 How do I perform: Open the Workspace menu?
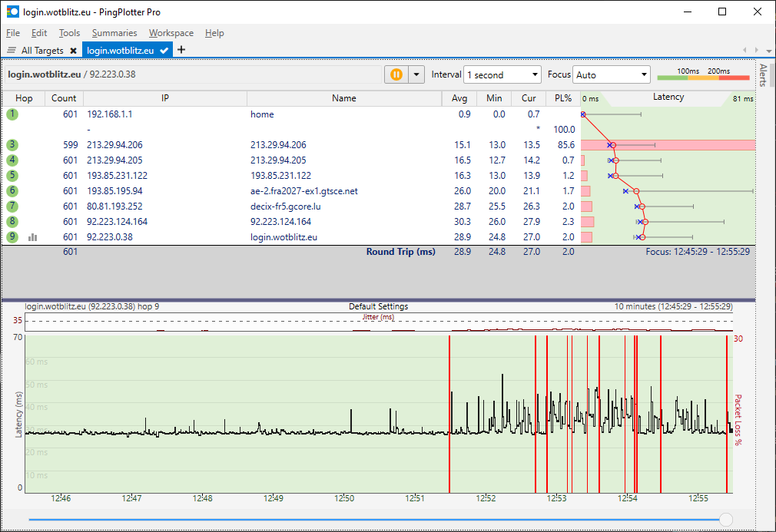(171, 33)
